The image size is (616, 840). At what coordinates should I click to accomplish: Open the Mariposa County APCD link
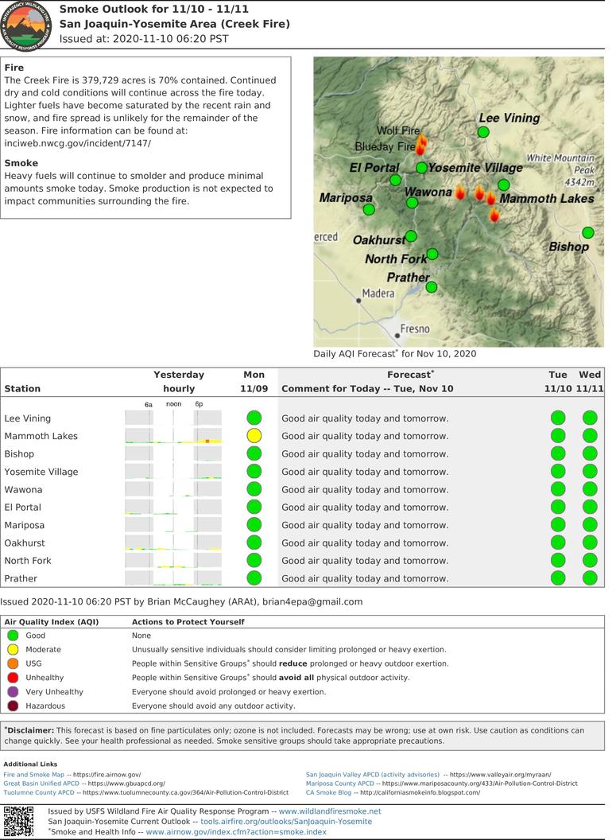[x=340, y=784]
